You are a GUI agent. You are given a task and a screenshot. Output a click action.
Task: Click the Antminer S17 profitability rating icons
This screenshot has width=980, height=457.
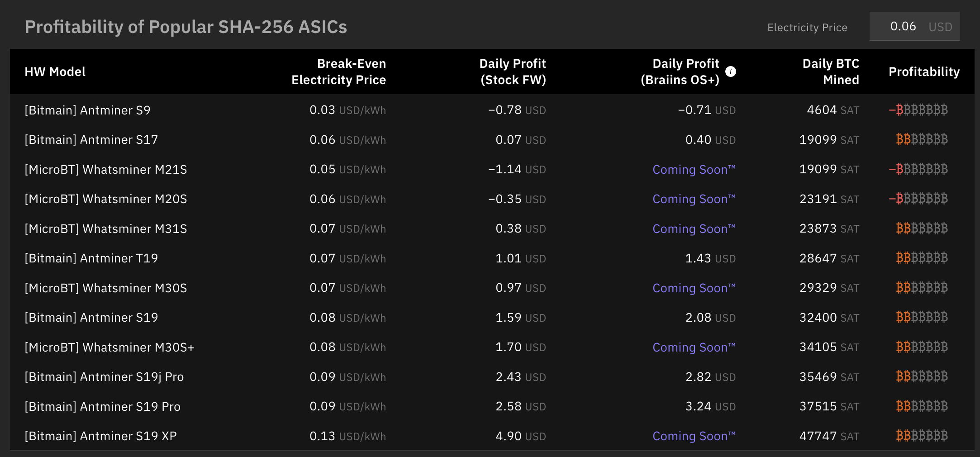point(922,139)
